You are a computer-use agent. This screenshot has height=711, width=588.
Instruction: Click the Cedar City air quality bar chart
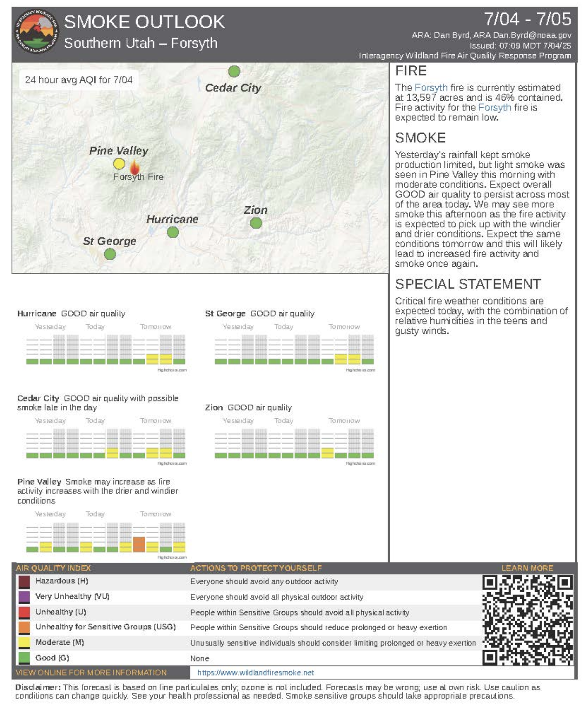point(106,443)
